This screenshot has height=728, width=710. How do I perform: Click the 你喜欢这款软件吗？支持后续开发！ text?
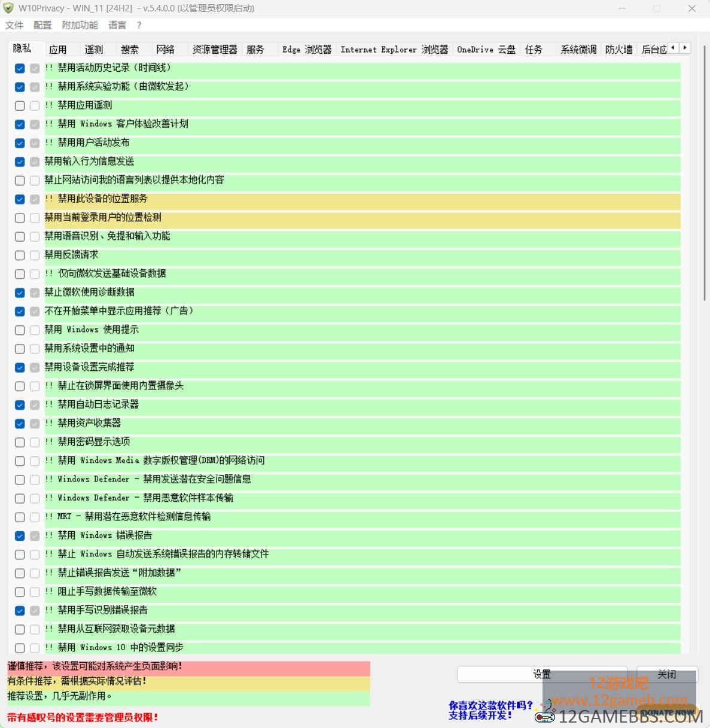[490, 710]
